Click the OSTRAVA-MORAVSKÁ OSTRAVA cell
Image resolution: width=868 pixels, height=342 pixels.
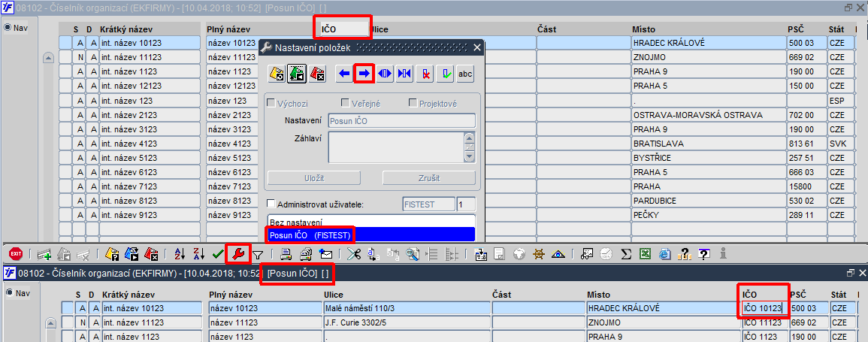tap(709, 114)
